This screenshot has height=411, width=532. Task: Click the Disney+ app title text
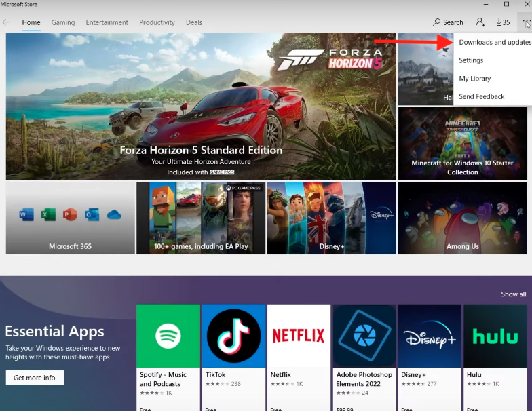pyautogui.click(x=413, y=374)
